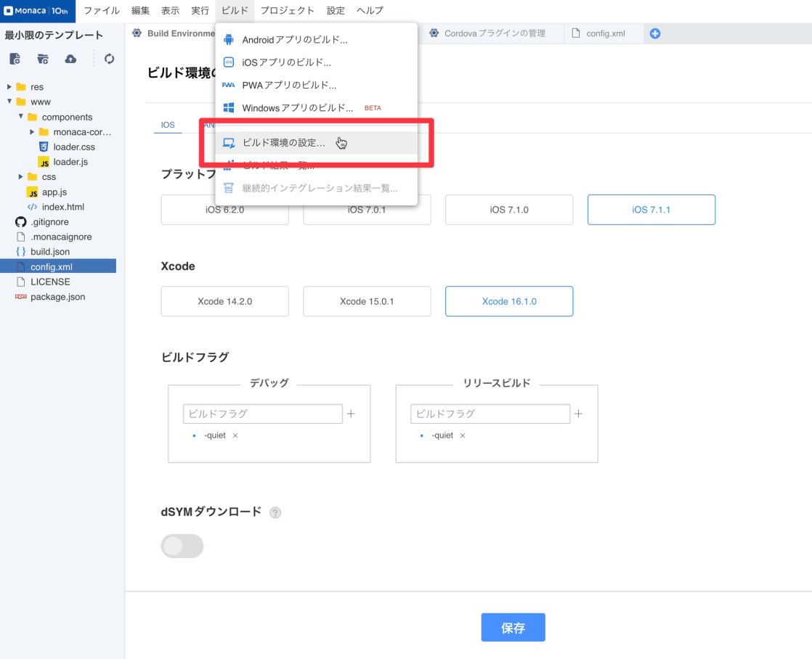Viewport: 812px width, 659px height.
Task: Open the blue plus icon to add a new tab
Action: (654, 33)
